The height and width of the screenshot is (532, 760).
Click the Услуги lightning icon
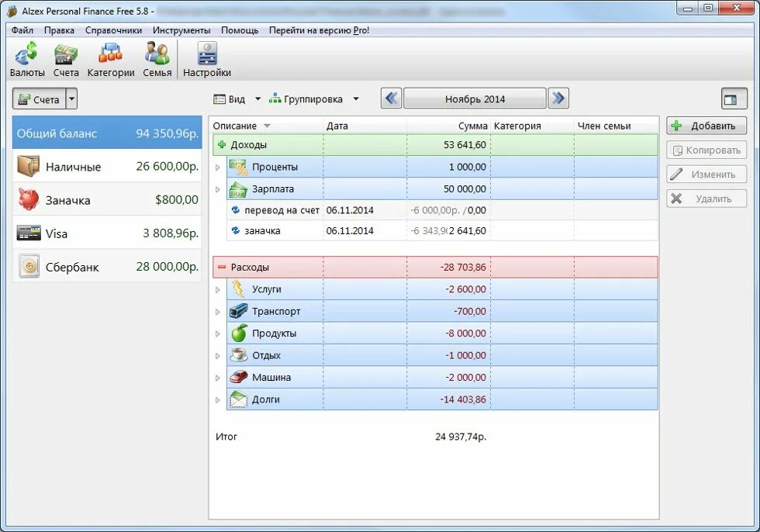238,288
